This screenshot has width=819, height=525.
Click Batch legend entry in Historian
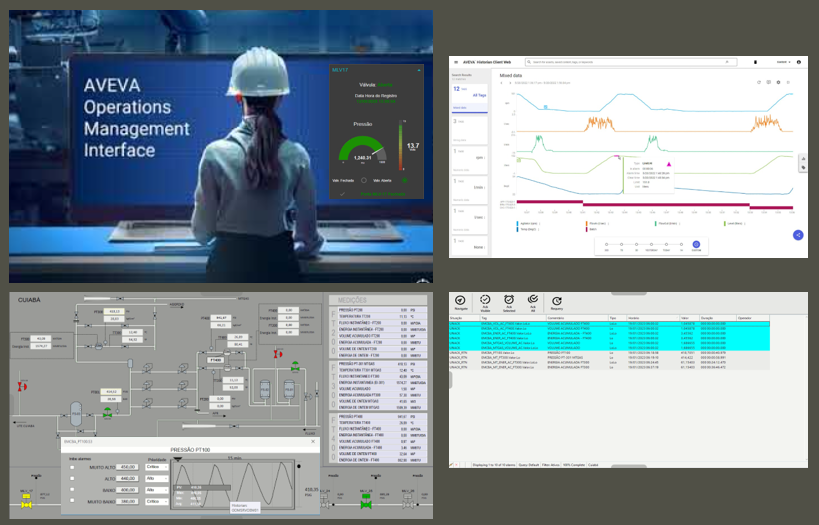[x=593, y=229]
